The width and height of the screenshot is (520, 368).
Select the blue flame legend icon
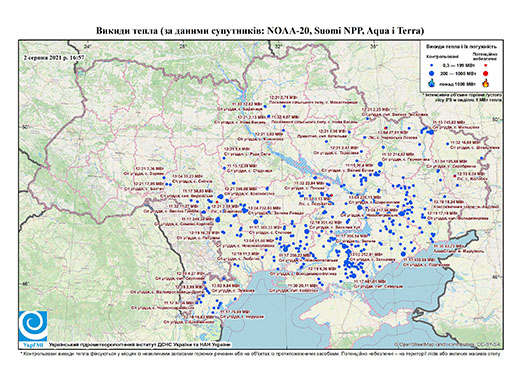[x=432, y=83]
